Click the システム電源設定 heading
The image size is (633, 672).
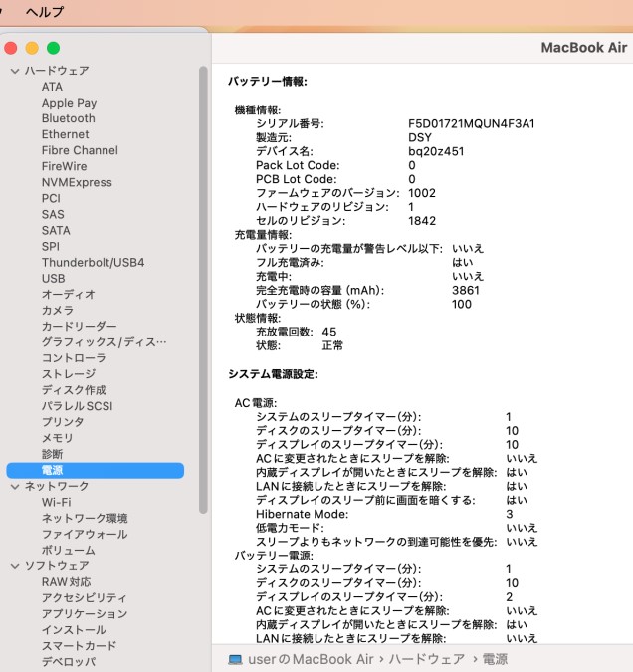pyautogui.click(x=273, y=374)
